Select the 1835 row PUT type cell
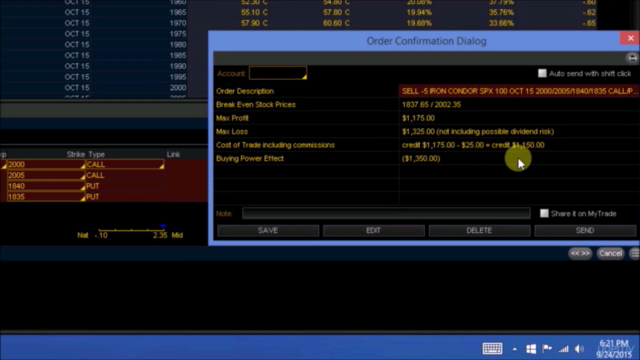 [x=124, y=197]
